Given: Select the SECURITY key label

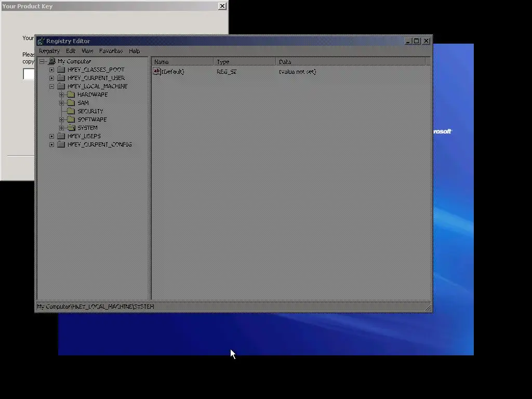Looking at the screenshot, I should (x=90, y=111).
